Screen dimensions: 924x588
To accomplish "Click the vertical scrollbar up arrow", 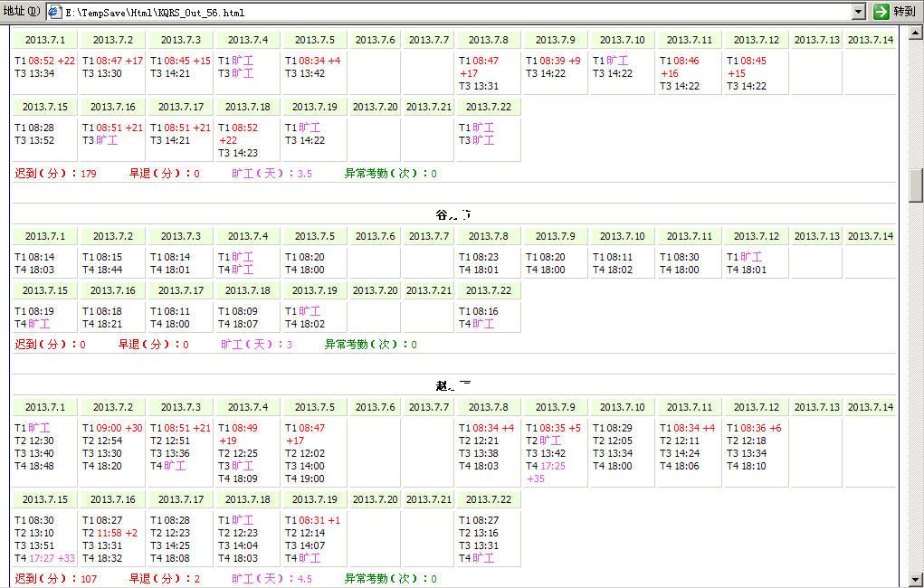I will (x=917, y=33).
